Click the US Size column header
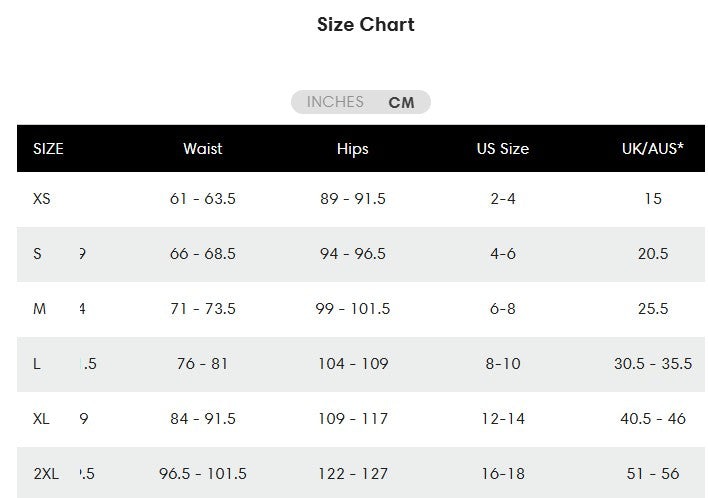Viewport: 708px width, 498px height. pos(503,149)
